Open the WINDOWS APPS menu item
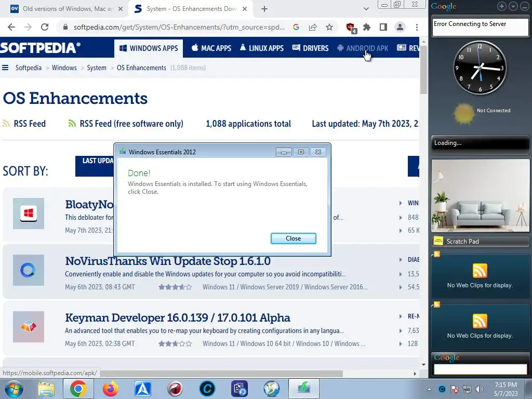 (149, 48)
